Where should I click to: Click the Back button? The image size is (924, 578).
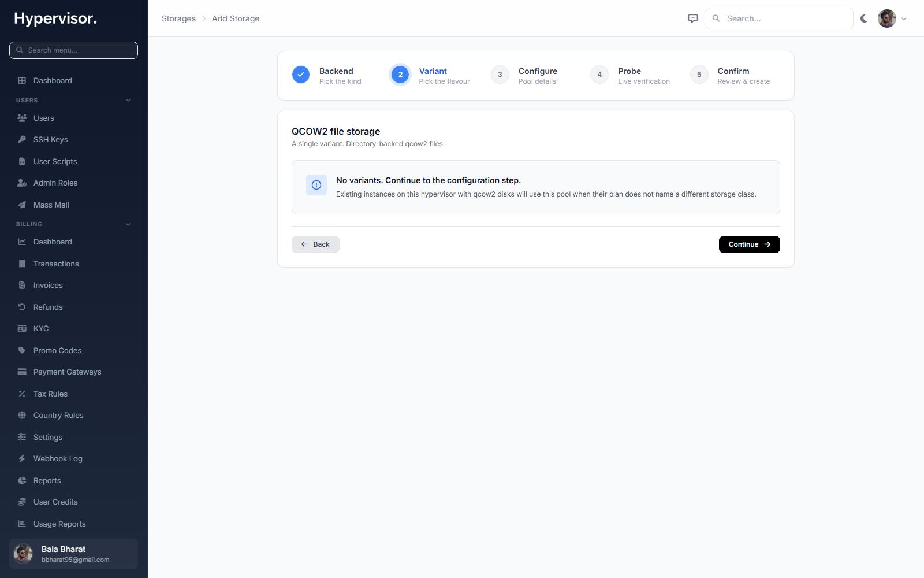[x=315, y=244]
